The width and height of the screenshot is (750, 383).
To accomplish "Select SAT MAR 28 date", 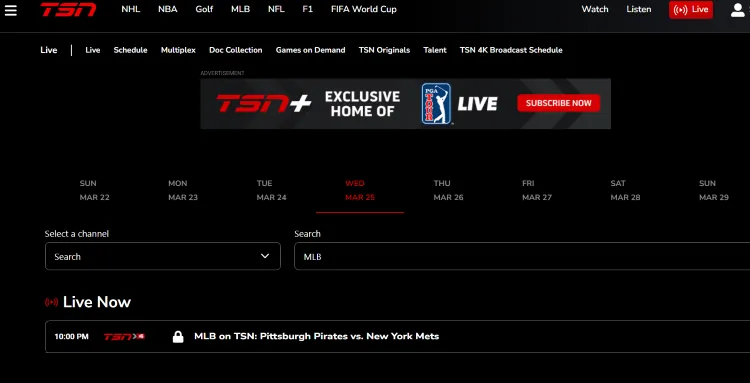I will click(x=626, y=190).
